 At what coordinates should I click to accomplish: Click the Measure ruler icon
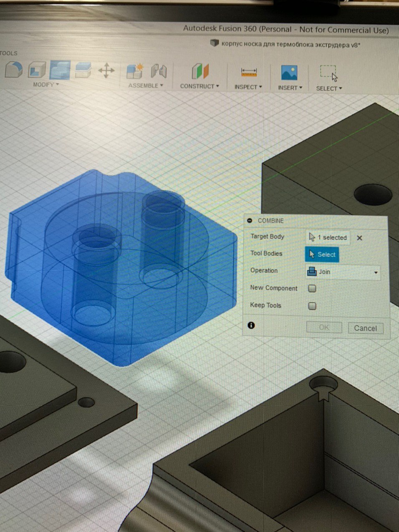tap(249, 73)
